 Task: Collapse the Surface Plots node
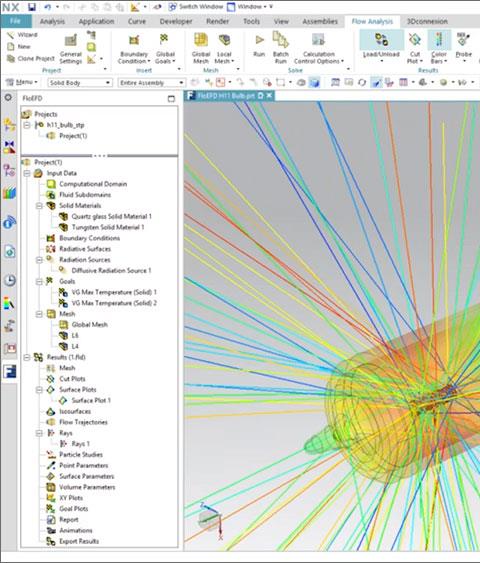point(39,390)
